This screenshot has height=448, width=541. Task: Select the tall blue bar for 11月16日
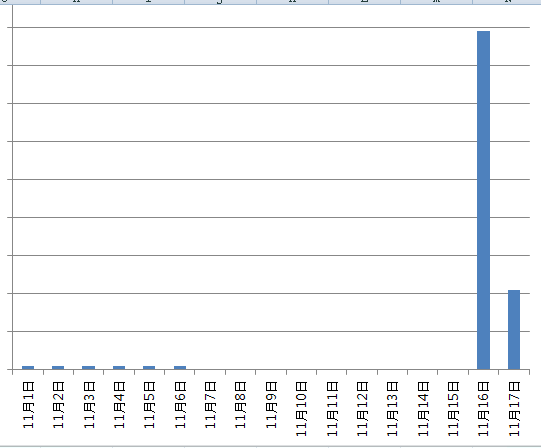point(483,200)
